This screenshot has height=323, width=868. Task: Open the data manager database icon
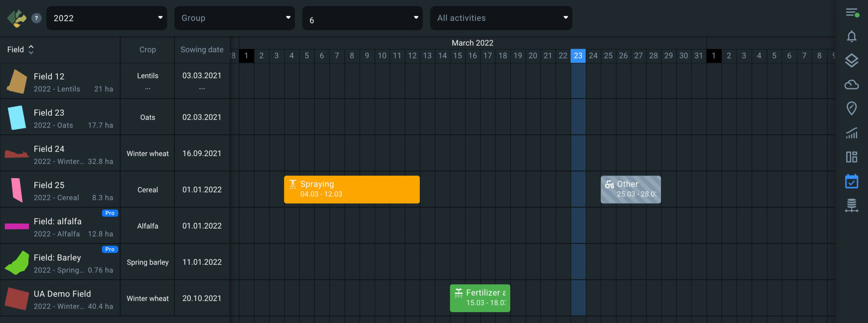click(851, 205)
